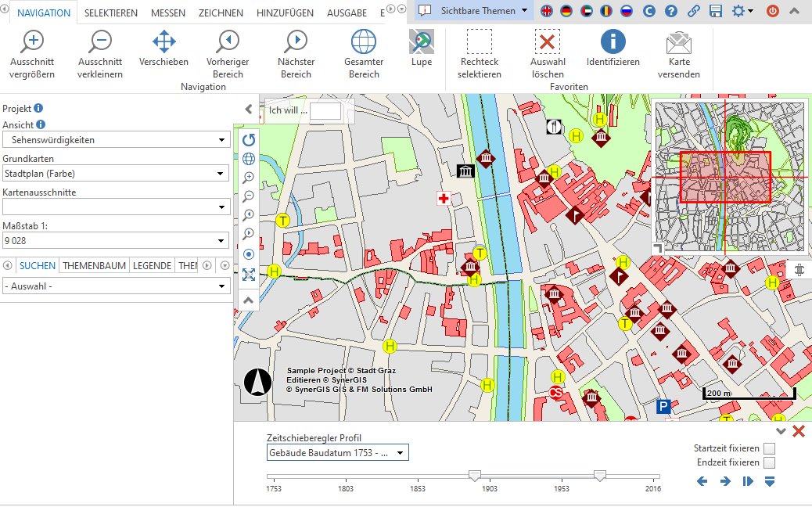Toggle the Endzeit fixieren checkbox
Screen dimensions: 812x525
(769, 463)
